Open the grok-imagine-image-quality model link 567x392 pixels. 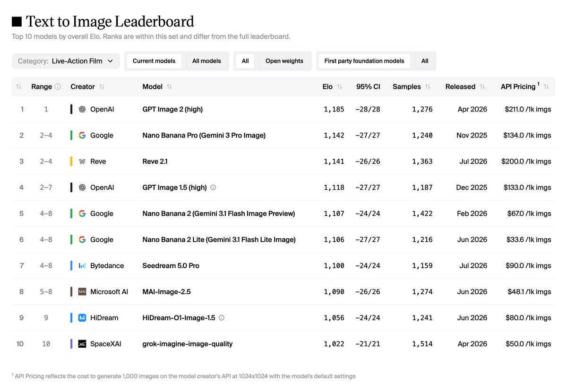point(188,344)
